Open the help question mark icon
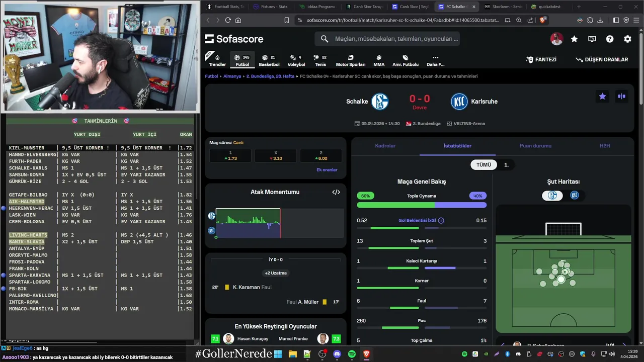The image size is (644, 362). tap(610, 39)
